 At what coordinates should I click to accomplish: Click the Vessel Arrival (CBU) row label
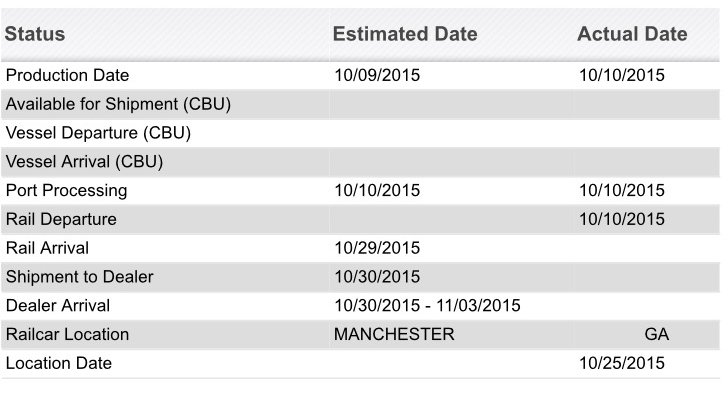[x=84, y=162]
